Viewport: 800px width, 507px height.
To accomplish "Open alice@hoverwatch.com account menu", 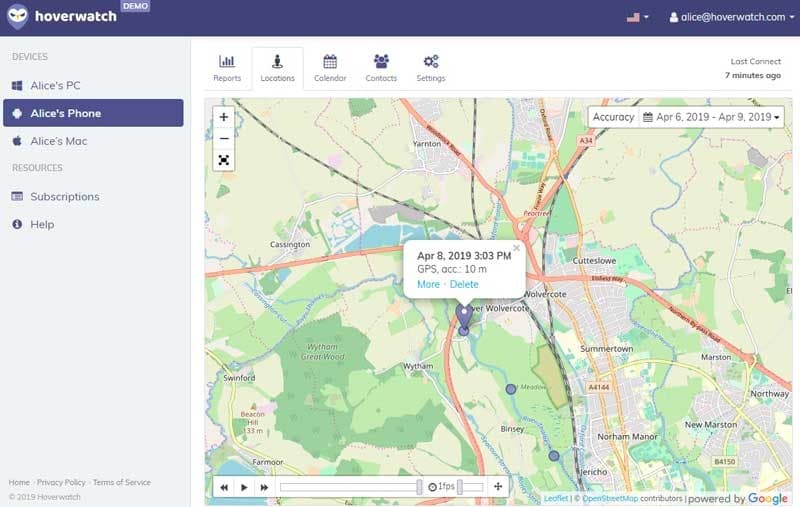I will pos(732,17).
